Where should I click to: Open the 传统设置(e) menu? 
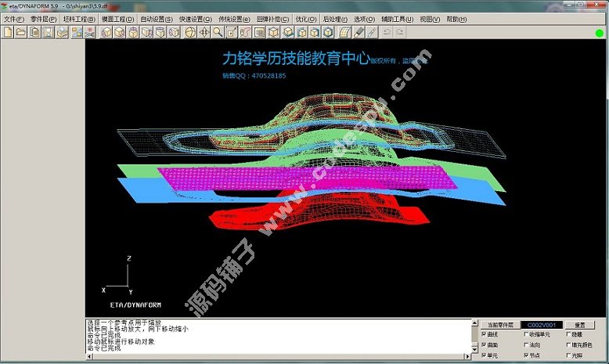pos(234,19)
